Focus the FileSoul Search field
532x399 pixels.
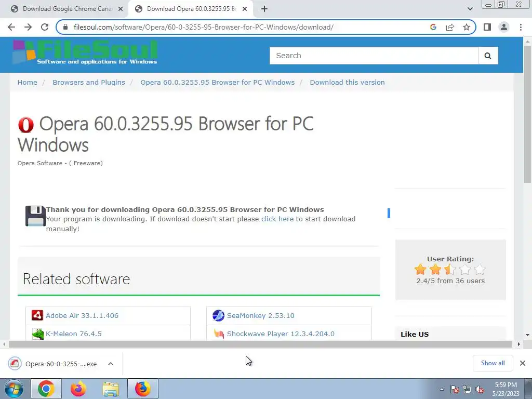point(374,56)
